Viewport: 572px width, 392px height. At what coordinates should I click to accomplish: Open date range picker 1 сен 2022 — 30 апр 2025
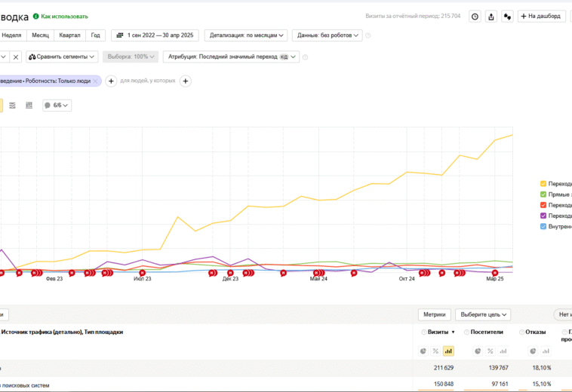point(155,35)
